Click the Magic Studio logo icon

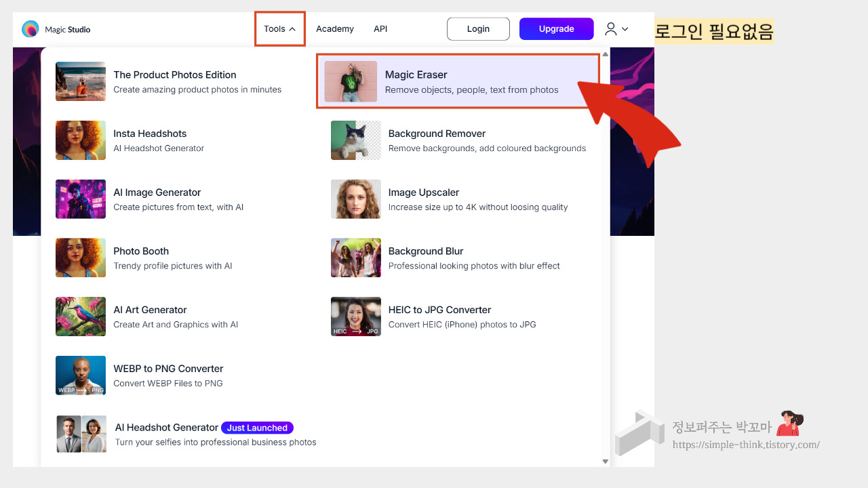(x=31, y=29)
